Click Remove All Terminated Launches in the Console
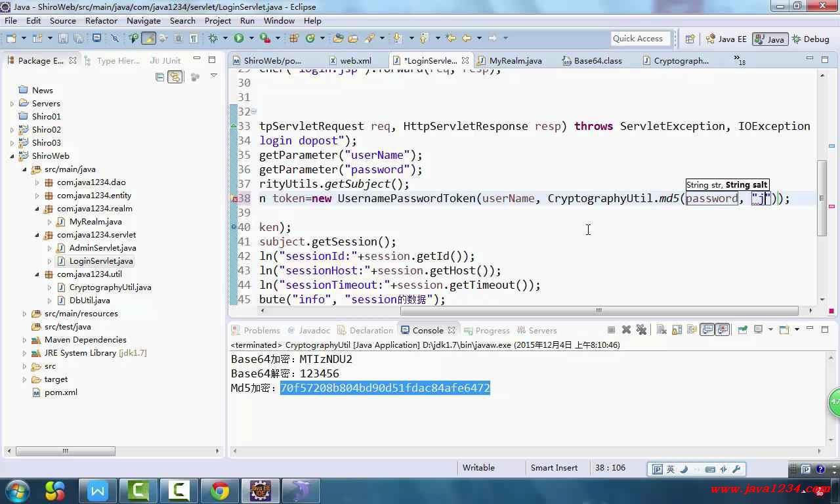Screen dimensions: 840x504 click(x=641, y=329)
